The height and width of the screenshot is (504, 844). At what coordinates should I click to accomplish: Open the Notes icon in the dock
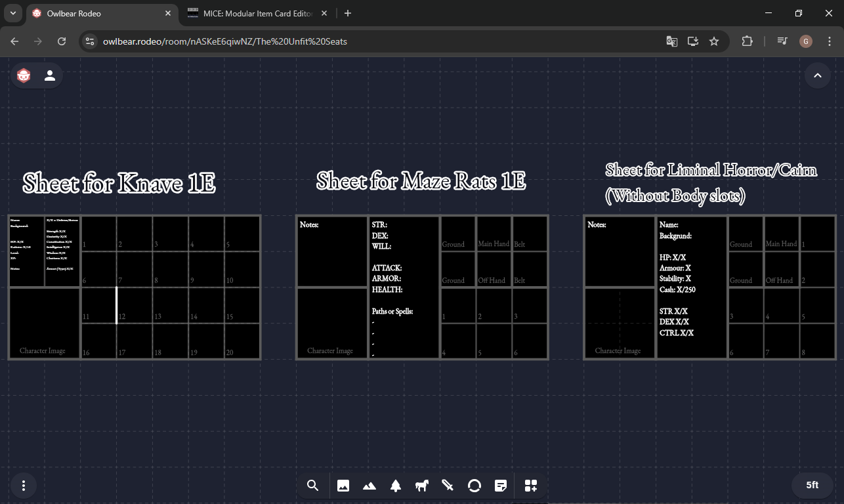[x=501, y=486]
